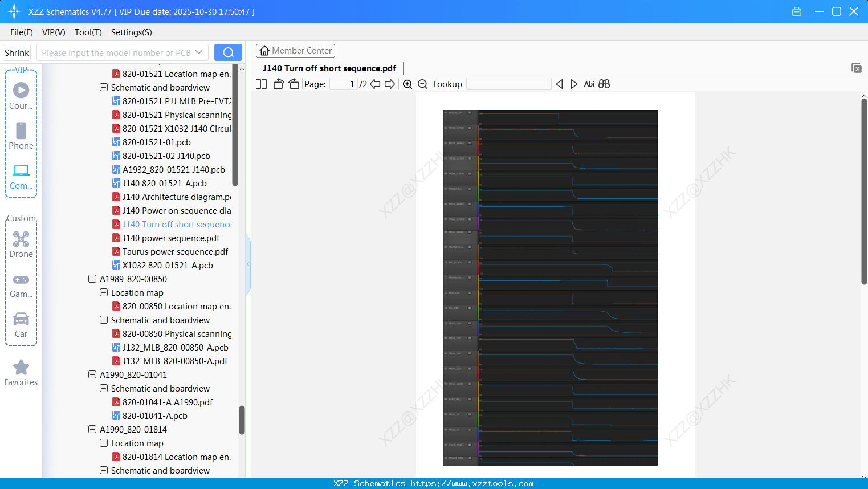Select the Phone category icon
Viewport: 868px width, 489px height.
click(21, 136)
